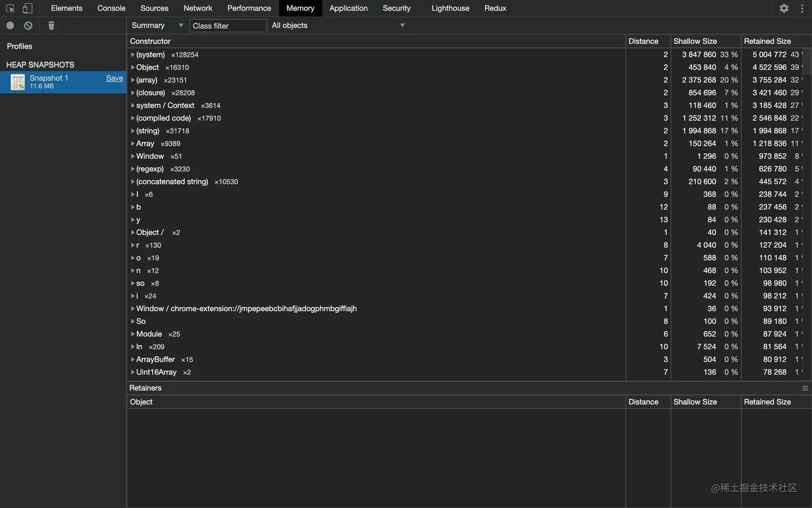Select the Snapshot 1 thumbnail icon
The height and width of the screenshot is (508, 812).
coord(18,82)
